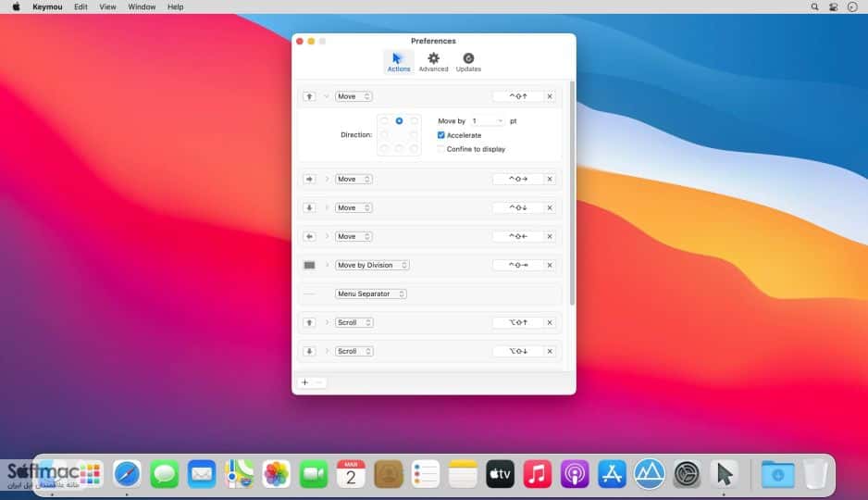Uncheck the Accelerate checkbox
This screenshot has width=868, height=500.
(441, 135)
